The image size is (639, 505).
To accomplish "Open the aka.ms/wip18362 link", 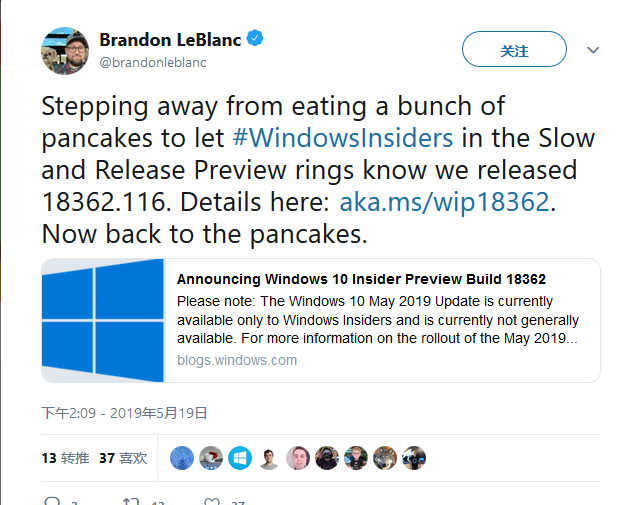I will [444, 202].
